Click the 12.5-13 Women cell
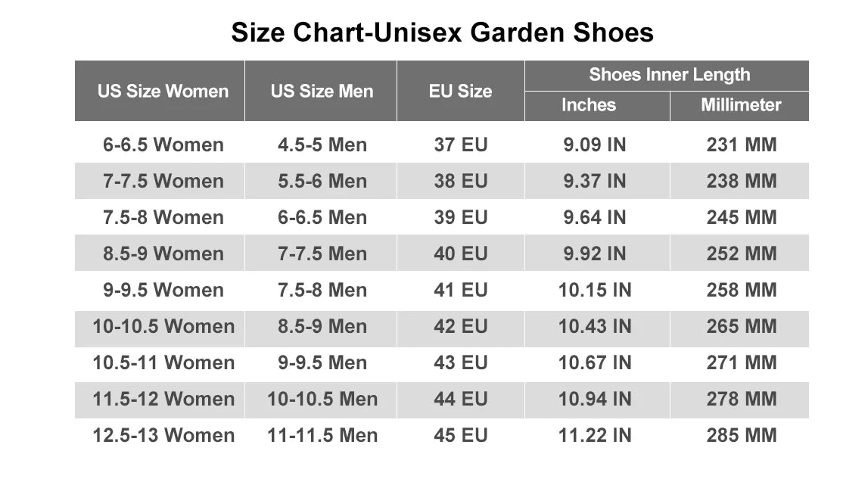Viewport: 868px width, 485px height. (163, 435)
